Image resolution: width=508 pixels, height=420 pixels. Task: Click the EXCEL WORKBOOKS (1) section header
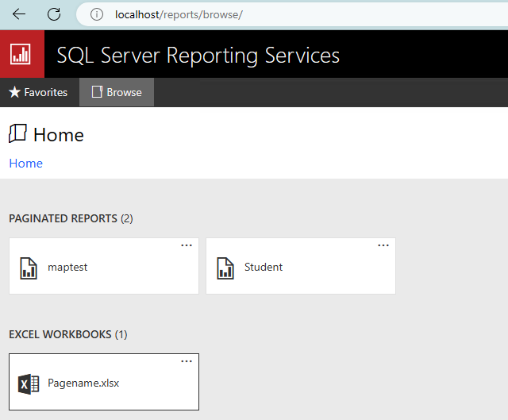(x=68, y=334)
